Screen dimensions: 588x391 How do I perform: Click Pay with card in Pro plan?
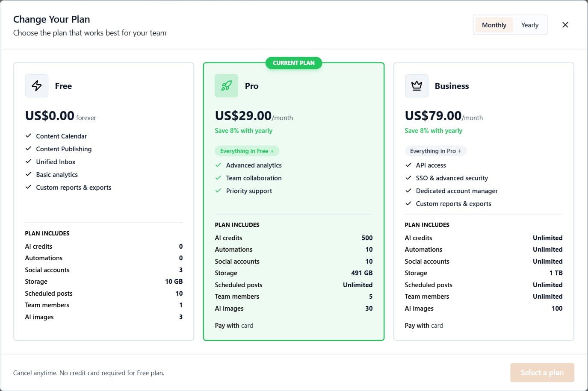[x=234, y=326]
